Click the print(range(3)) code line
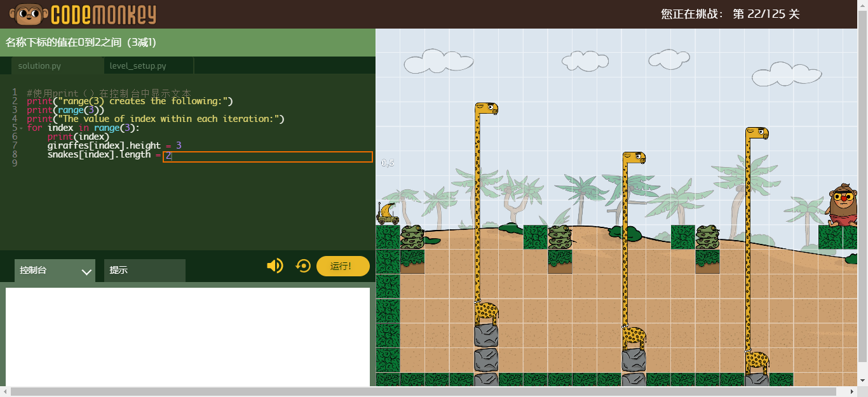Image resolution: width=868 pixels, height=397 pixels. (65, 110)
